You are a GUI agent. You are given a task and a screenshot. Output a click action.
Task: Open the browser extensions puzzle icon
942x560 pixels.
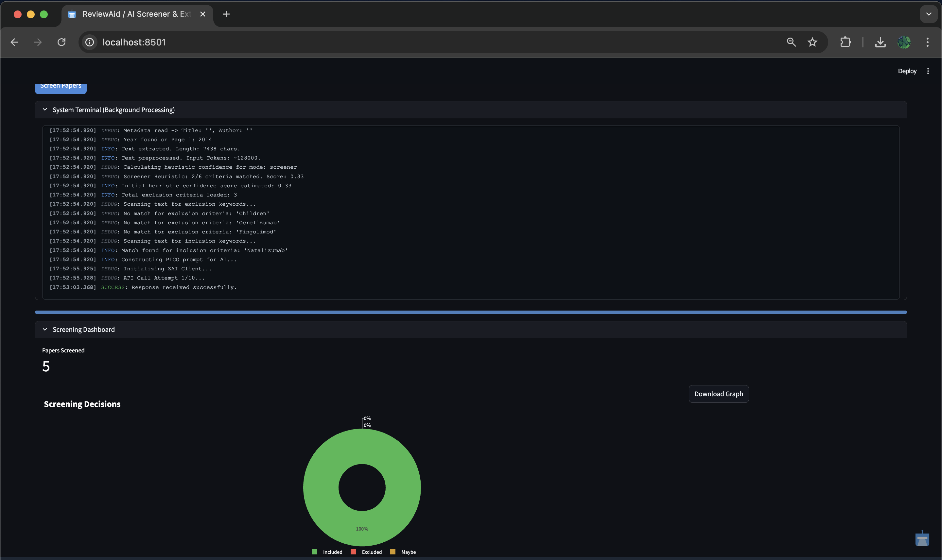tap(845, 42)
